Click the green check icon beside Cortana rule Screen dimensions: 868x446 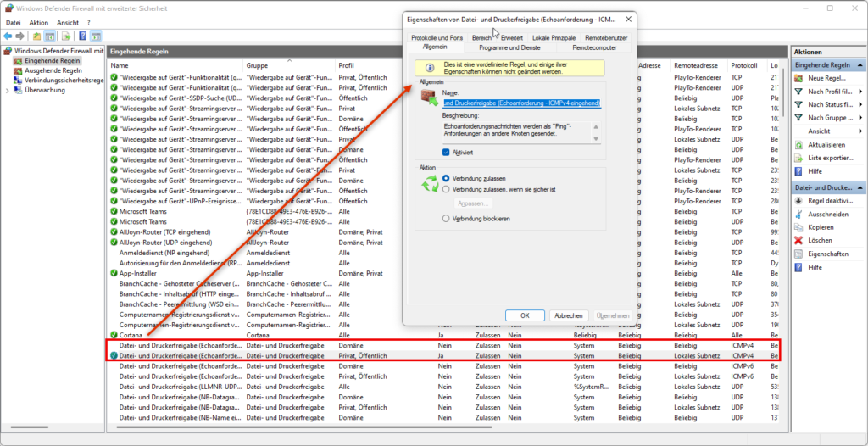coord(114,335)
